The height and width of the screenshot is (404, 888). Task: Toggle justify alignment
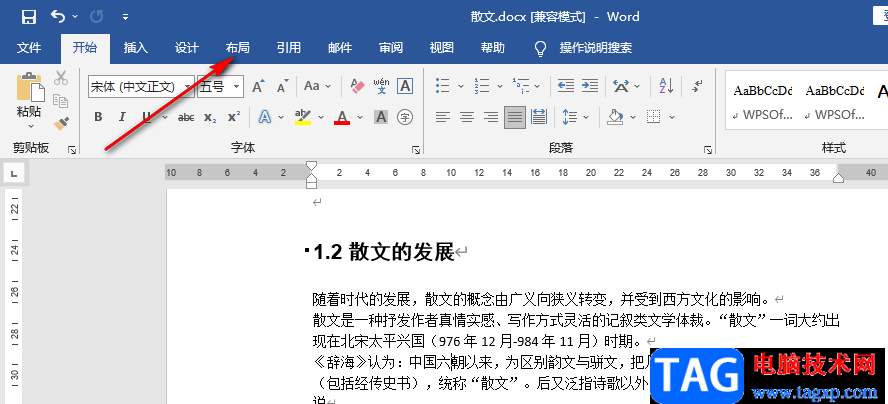515,117
